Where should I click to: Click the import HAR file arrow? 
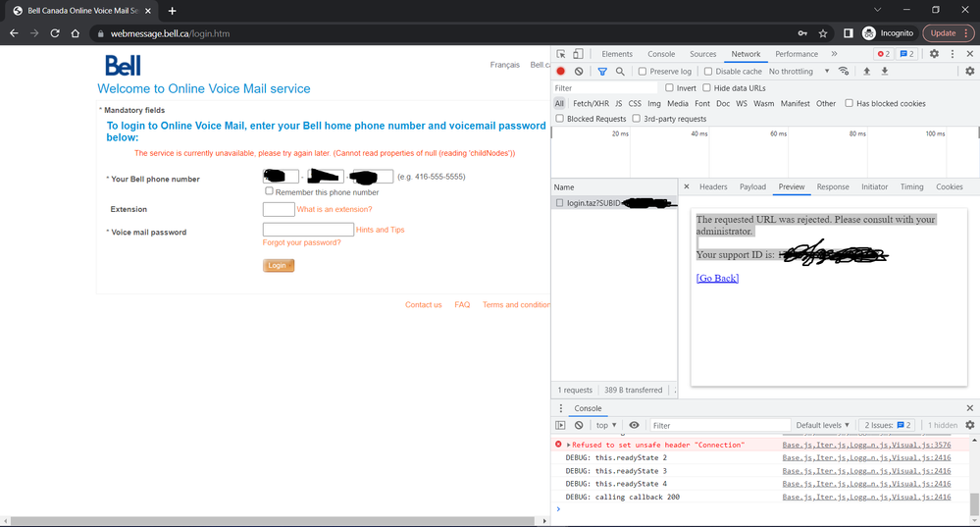click(x=866, y=72)
